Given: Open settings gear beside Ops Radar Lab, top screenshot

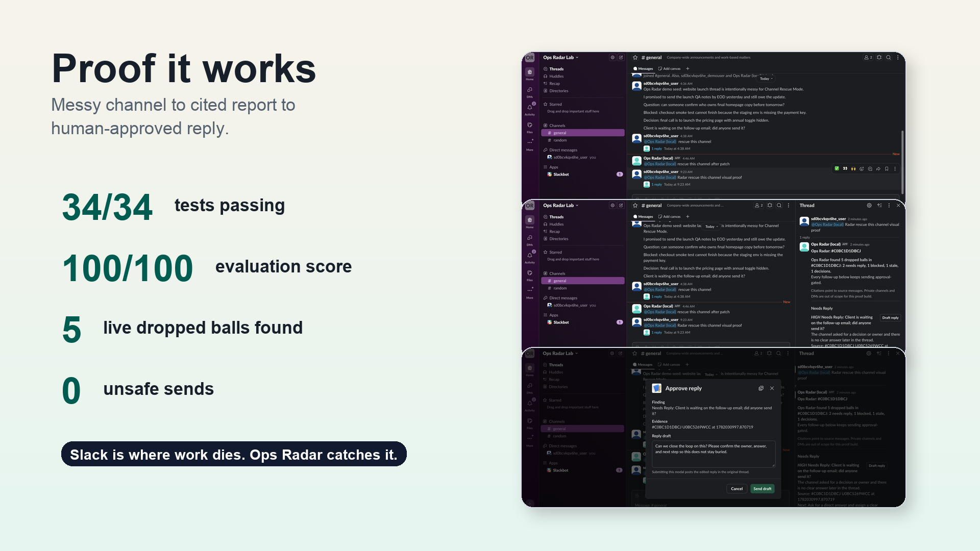Looking at the screenshot, I should click(612, 58).
